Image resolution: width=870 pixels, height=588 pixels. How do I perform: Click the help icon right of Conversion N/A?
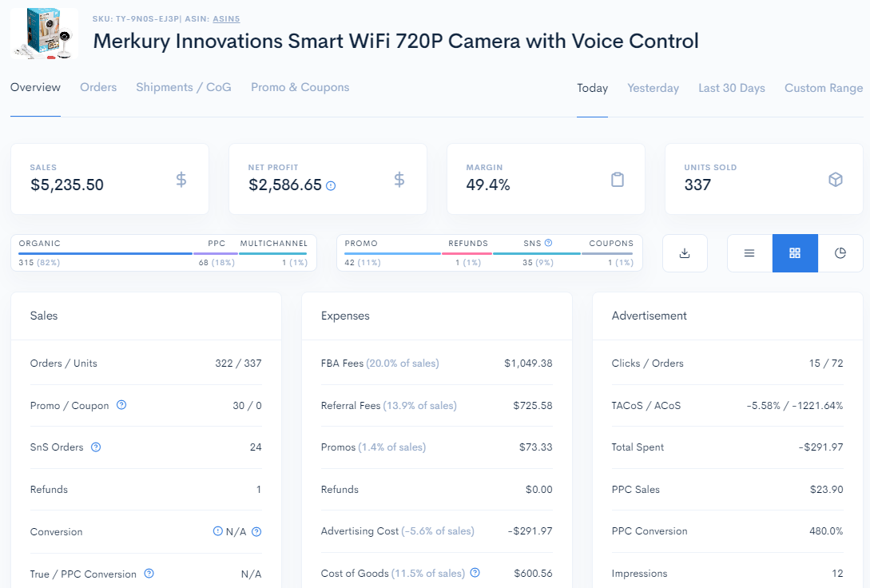(x=256, y=531)
